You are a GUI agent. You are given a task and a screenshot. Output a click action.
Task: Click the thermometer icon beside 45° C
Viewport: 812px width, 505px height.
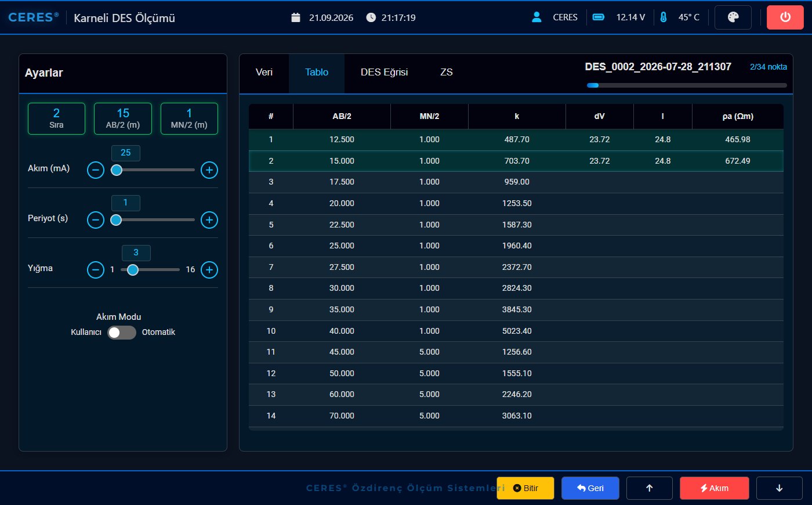click(664, 17)
